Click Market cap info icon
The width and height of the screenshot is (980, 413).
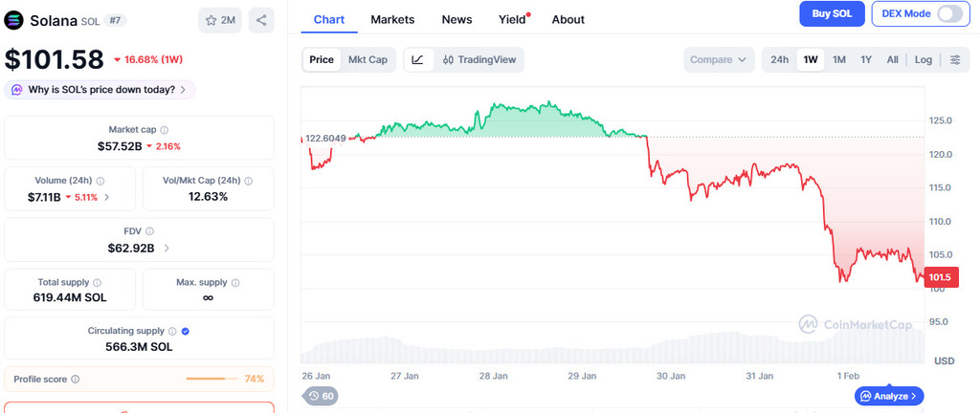[x=165, y=129]
